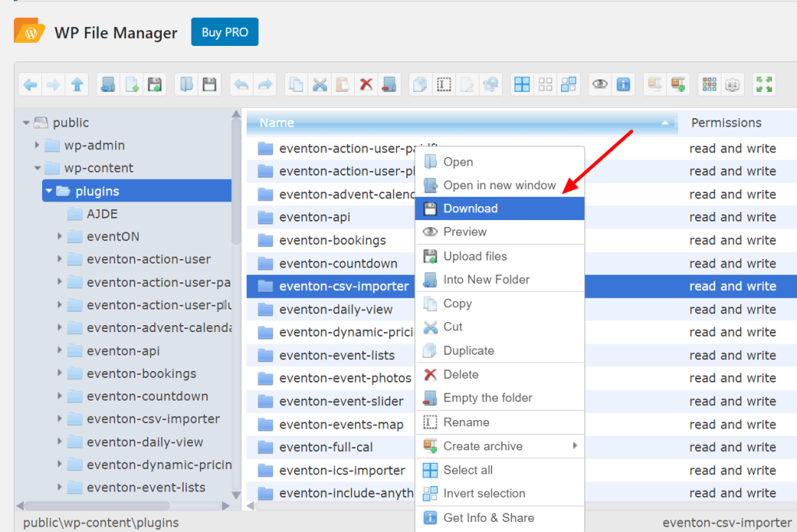Image resolution: width=797 pixels, height=532 pixels.
Task: Expand the eventON folder in the tree
Action: [x=59, y=236]
